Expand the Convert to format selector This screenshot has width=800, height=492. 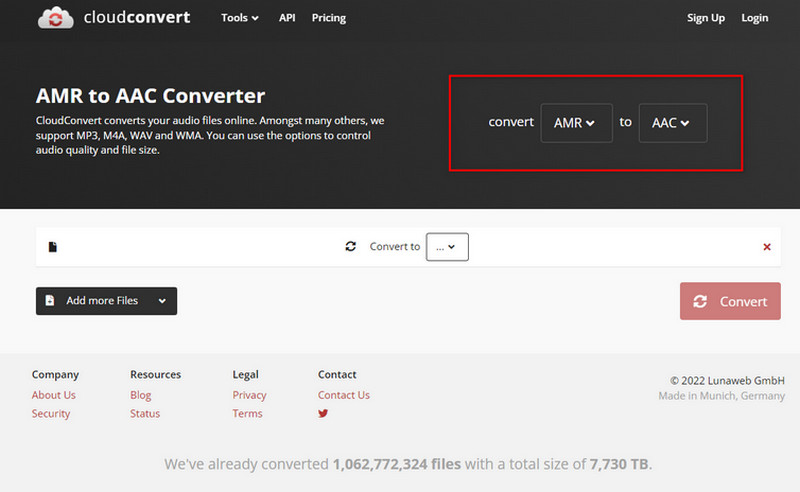pos(447,247)
